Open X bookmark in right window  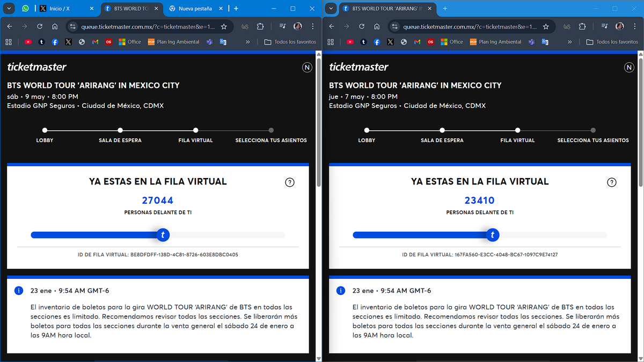[390, 42]
